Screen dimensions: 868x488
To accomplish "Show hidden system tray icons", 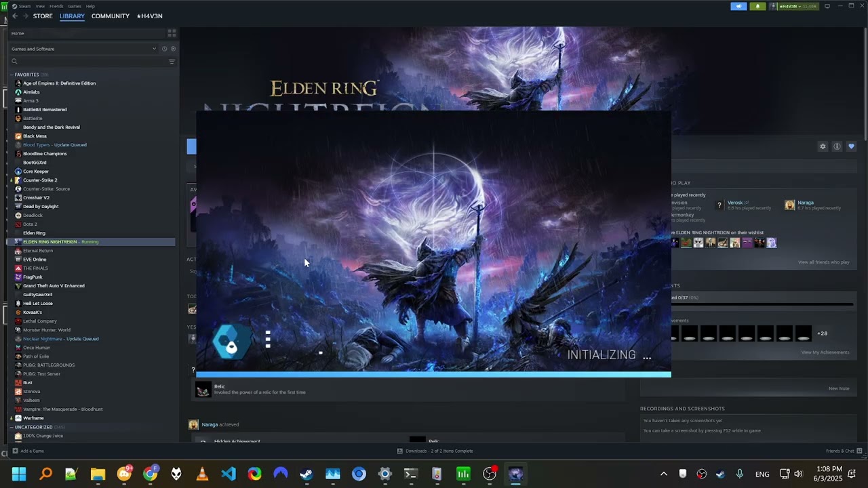I will click(x=663, y=474).
